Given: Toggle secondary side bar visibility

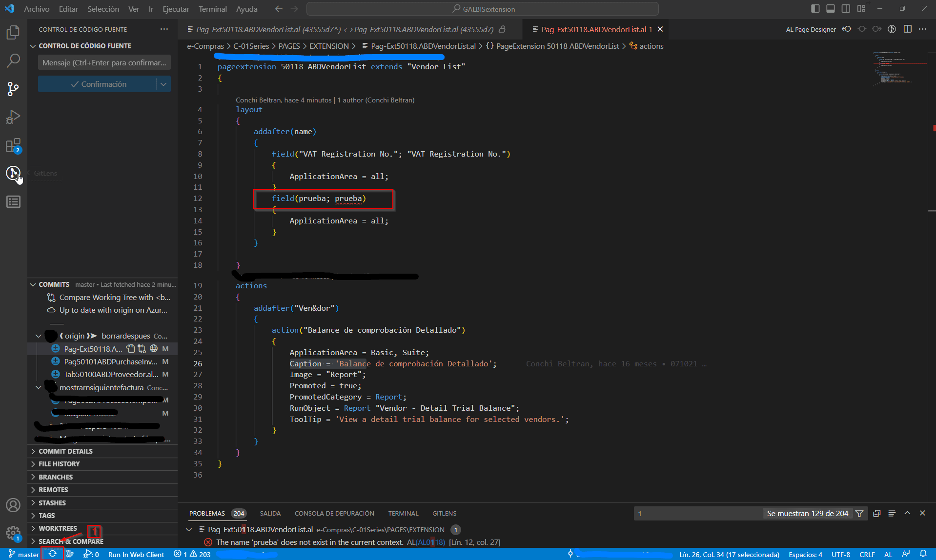Looking at the screenshot, I should click(x=846, y=9).
